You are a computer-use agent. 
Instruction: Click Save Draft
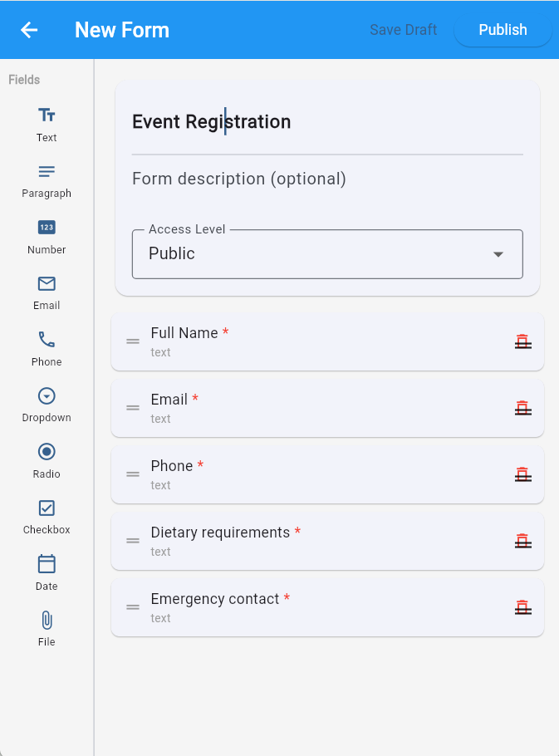pos(404,30)
